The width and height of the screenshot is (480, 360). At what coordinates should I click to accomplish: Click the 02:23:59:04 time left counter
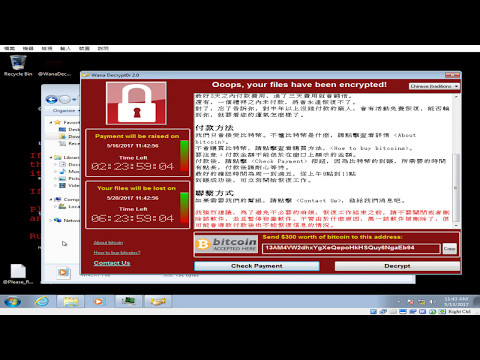tap(133, 166)
